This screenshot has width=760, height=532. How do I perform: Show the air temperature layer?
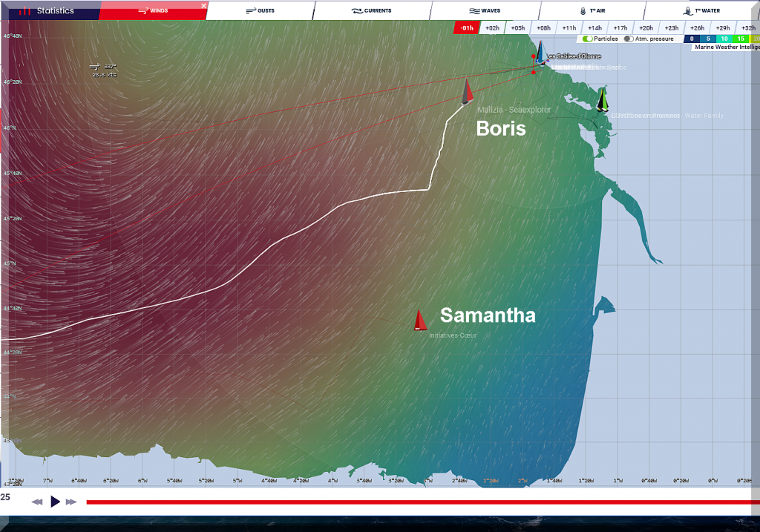click(590, 11)
